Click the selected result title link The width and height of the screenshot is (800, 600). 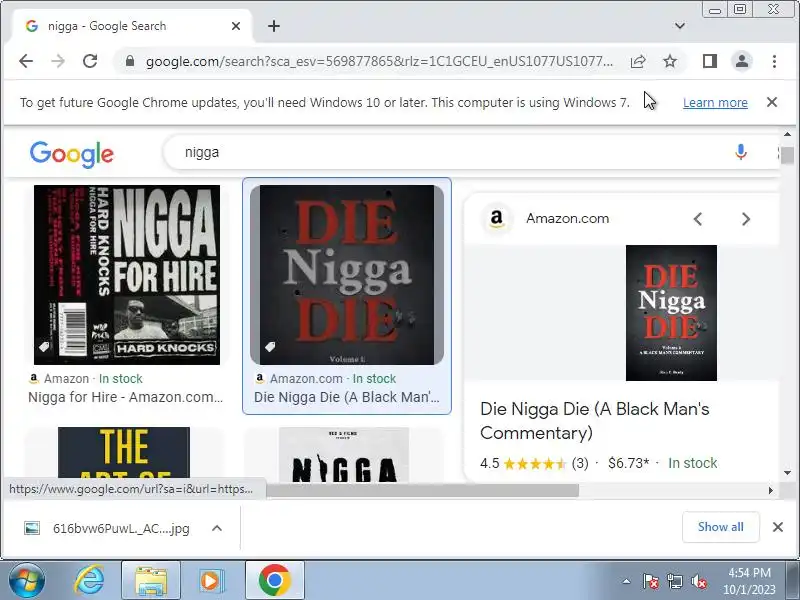pos(346,397)
